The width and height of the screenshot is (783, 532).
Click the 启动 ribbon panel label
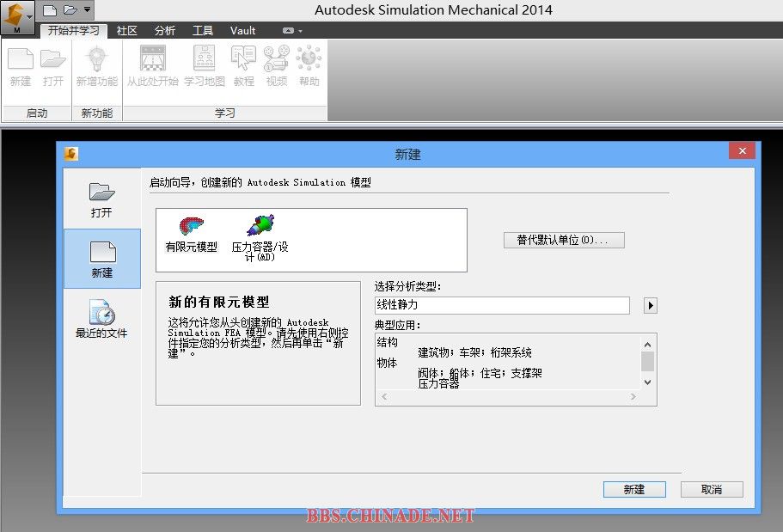(x=37, y=113)
